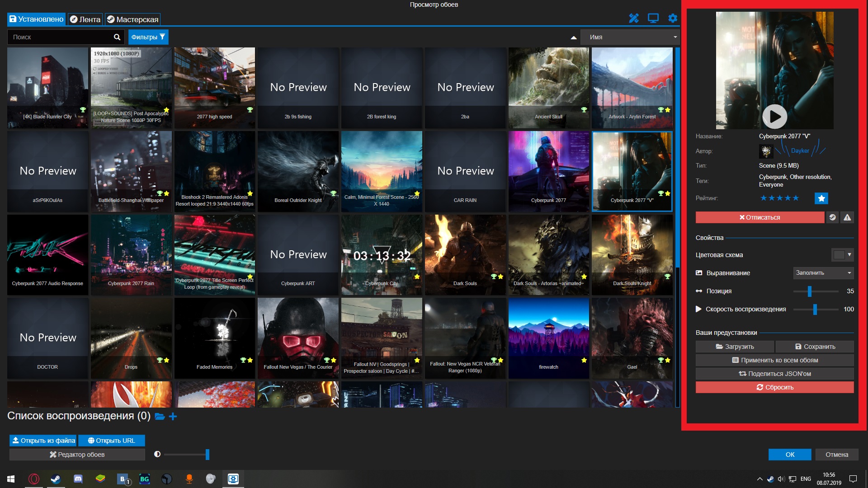Open playlist folder icon beside Список воспроизведения
This screenshot has width=868, height=488.
tap(160, 416)
